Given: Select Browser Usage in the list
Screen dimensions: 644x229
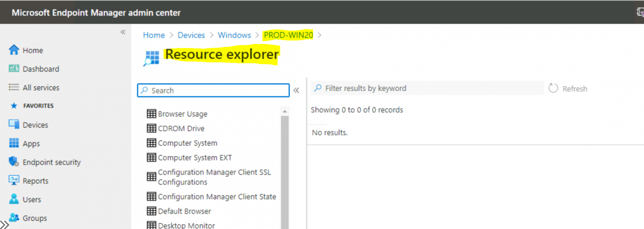Looking at the screenshot, I should pos(182,114).
